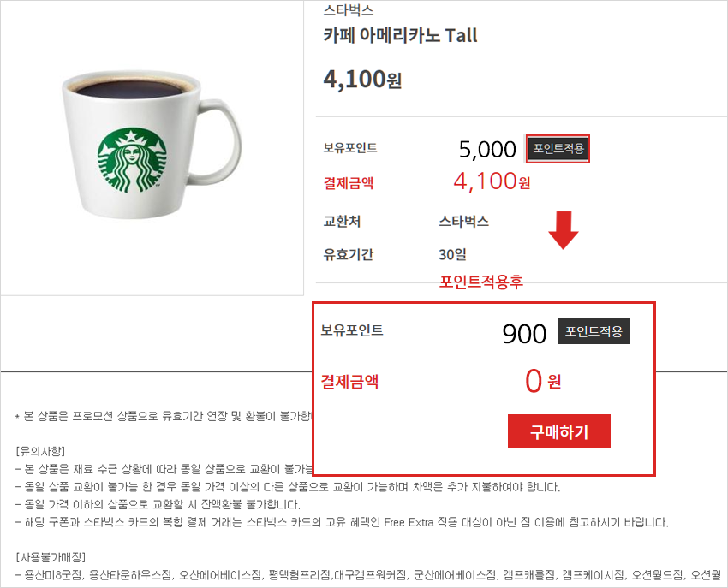Click the [유의사항] notice heading
Screen dimensions: 728x588
coord(40,452)
